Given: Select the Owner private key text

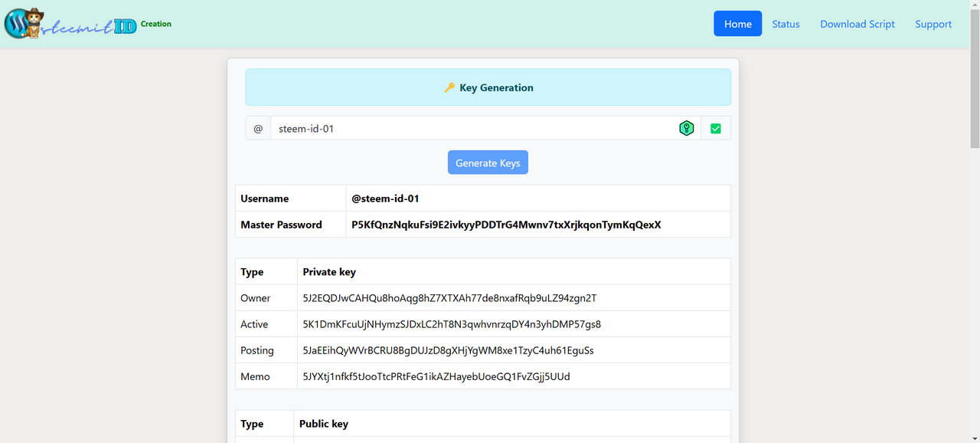Looking at the screenshot, I should [x=449, y=298].
